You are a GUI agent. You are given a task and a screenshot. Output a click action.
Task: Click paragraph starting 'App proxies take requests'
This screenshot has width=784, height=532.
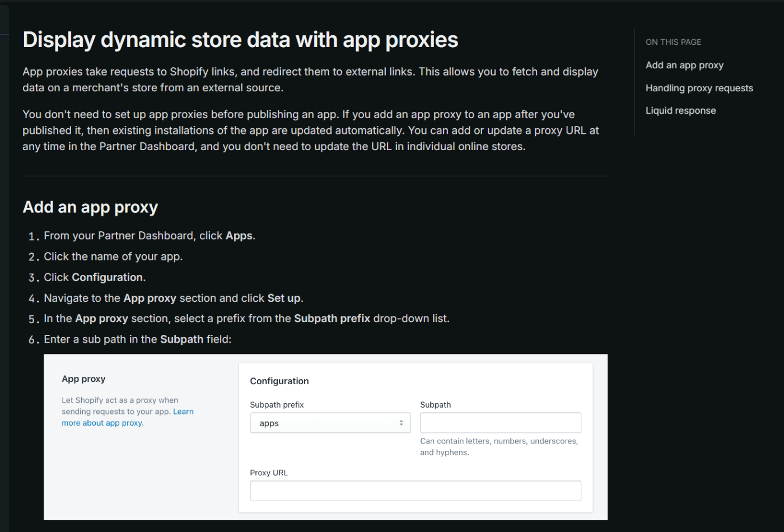310,80
